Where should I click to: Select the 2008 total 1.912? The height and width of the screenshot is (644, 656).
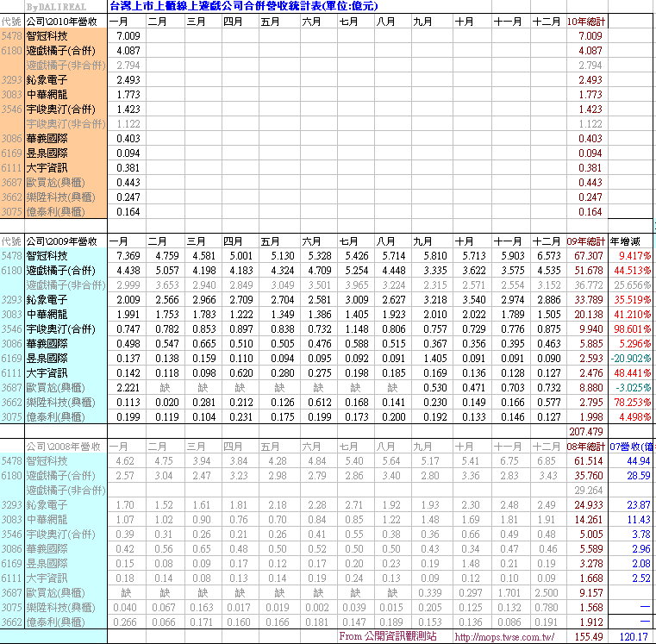(x=590, y=622)
